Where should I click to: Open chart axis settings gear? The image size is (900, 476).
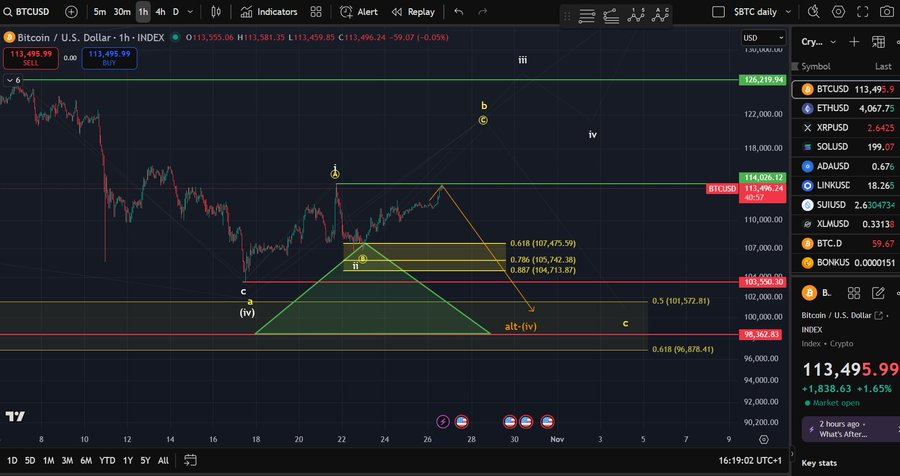[764, 438]
